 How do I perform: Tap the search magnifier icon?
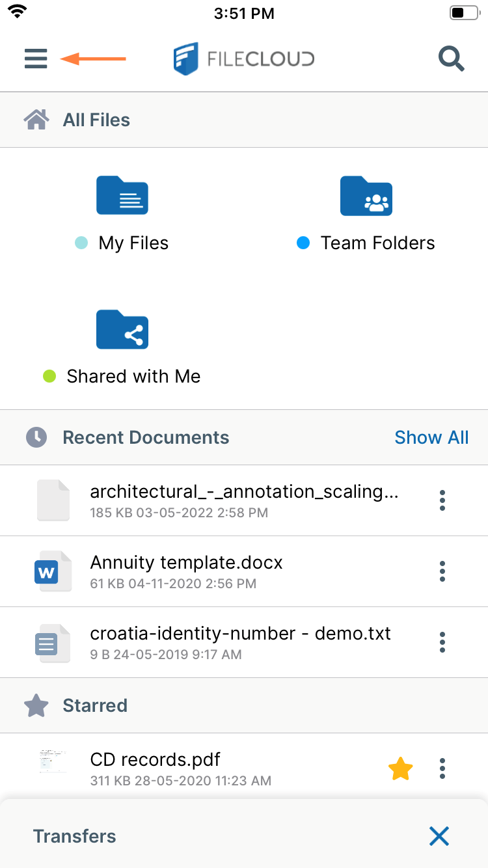click(x=451, y=59)
